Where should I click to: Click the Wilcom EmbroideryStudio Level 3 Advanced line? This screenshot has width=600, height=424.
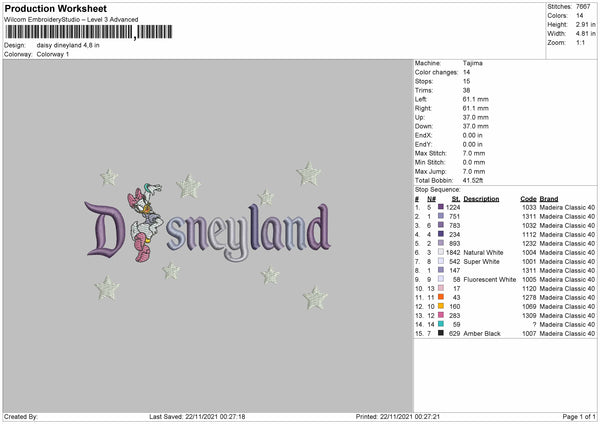(x=71, y=20)
